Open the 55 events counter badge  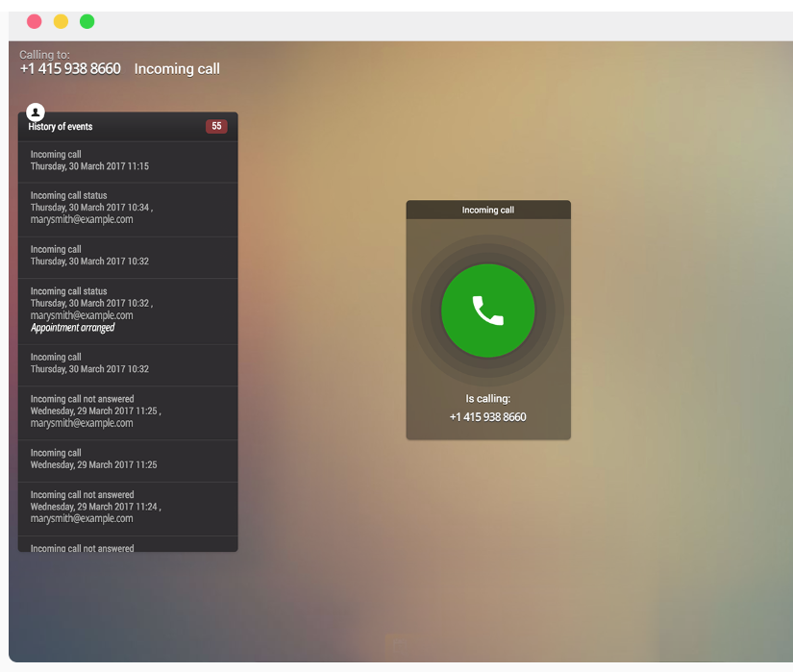point(216,126)
